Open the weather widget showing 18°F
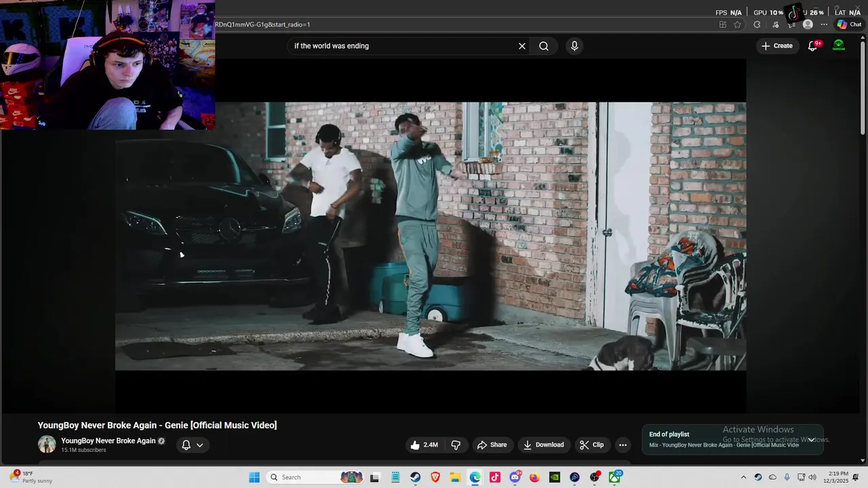This screenshot has height=488, width=868. [x=31, y=477]
